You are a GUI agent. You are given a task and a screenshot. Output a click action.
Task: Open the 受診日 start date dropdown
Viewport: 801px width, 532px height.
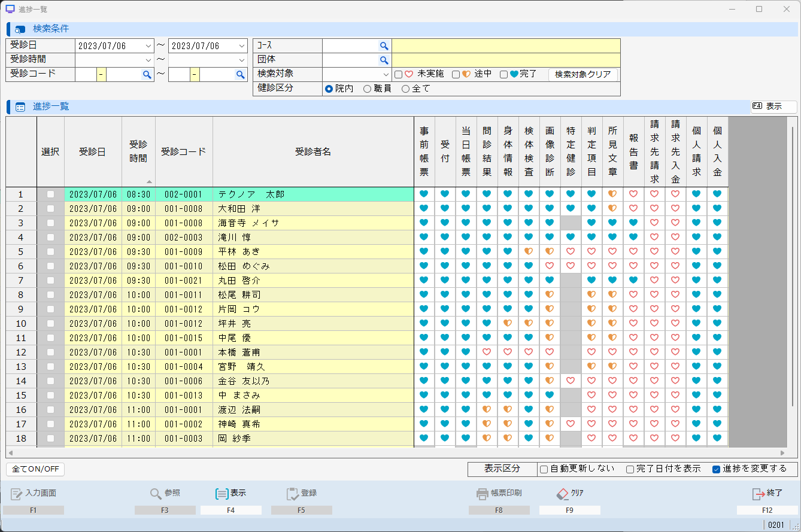tap(148, 46)
